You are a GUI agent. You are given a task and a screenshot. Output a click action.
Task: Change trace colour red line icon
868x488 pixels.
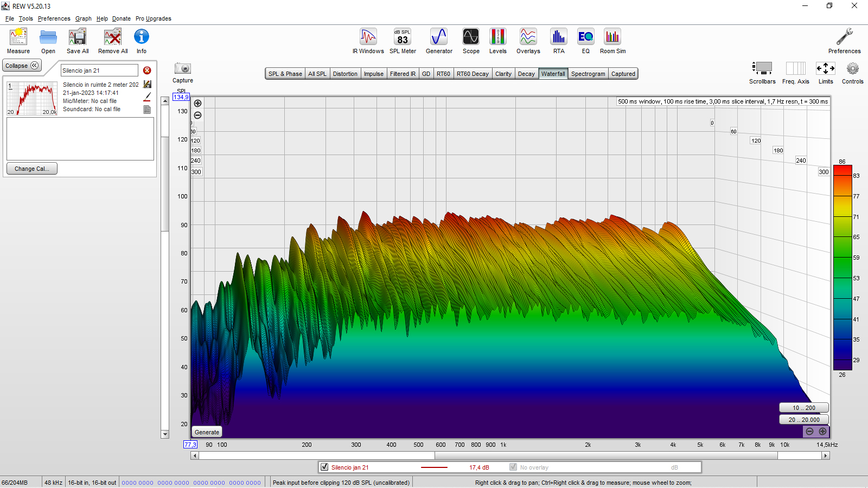(147, 97)
